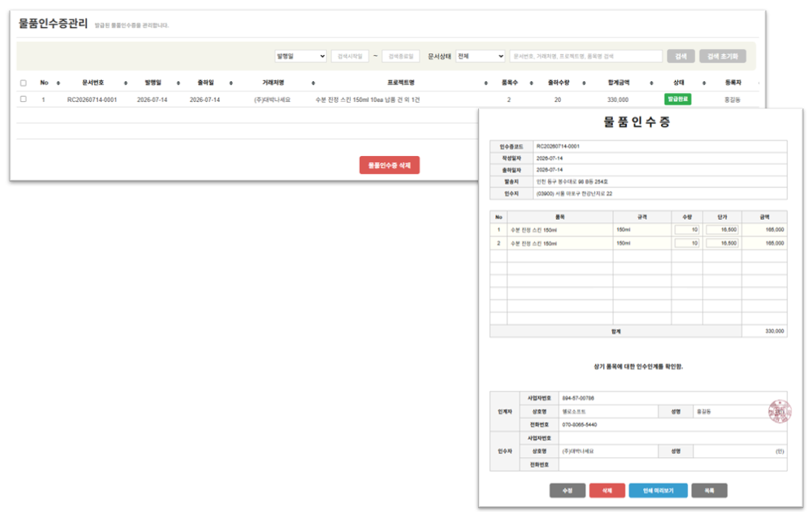Image resolution: width=812 pixels, height=512 pixels.
Task: Check the RC20260714-0001 row checkbox
Action: (x=23, y=99)
